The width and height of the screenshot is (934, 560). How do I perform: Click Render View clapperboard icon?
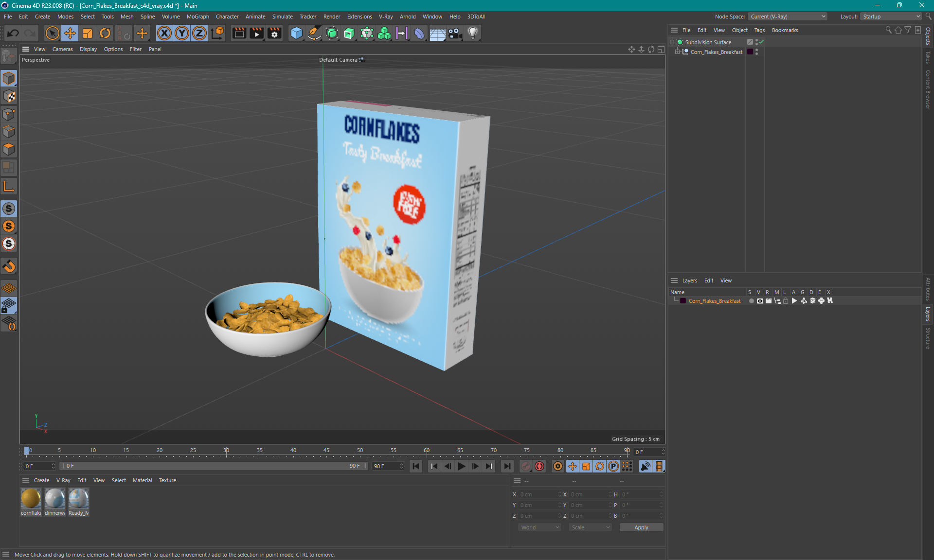click(x=239, y=33)
